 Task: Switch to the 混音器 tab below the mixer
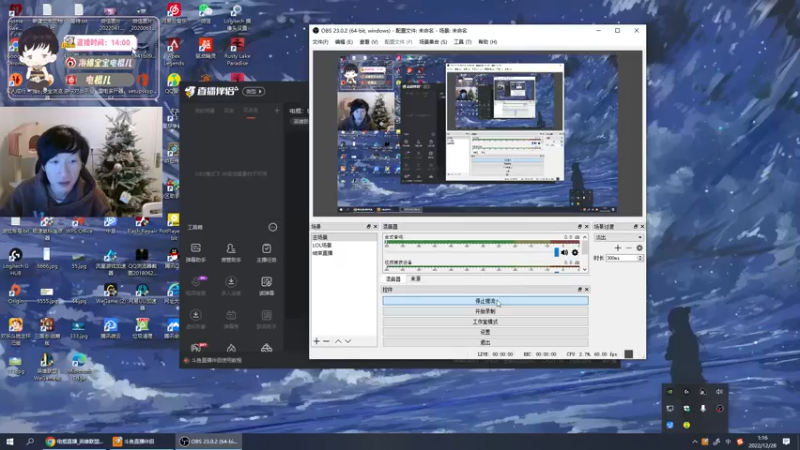tap(393, 279)
